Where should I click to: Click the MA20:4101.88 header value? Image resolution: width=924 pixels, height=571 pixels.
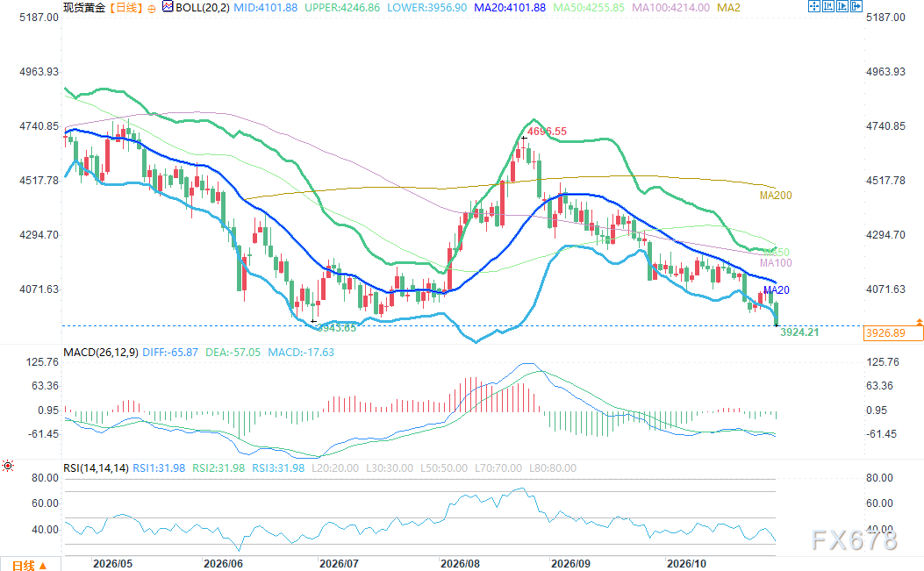pos(510,8)
